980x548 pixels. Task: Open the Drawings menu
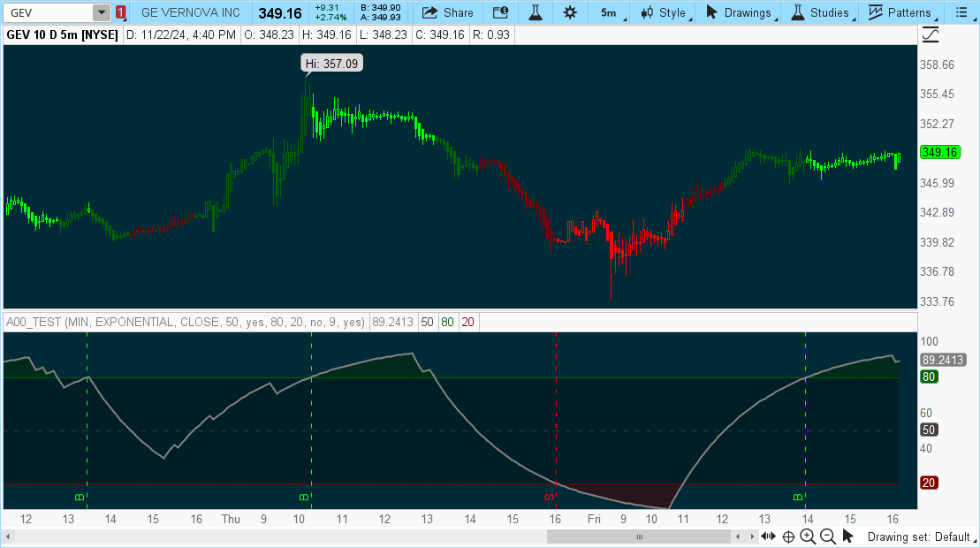click(x=740, y=12)
